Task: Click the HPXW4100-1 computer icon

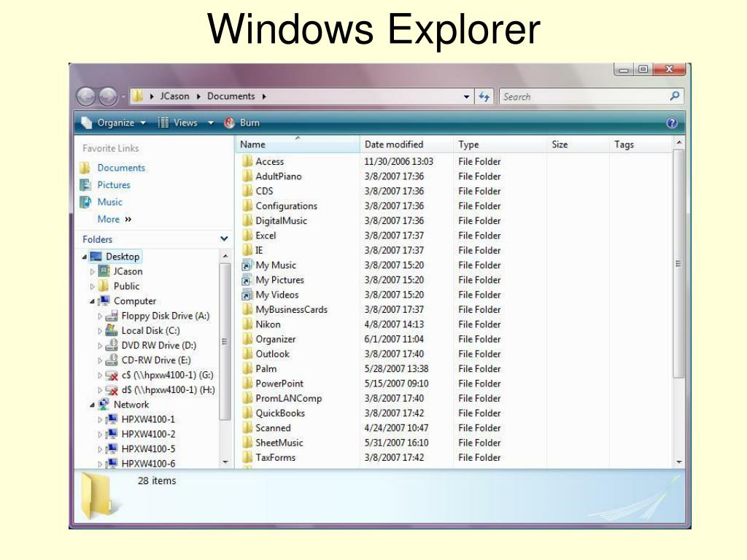Action: click(111, 419)
